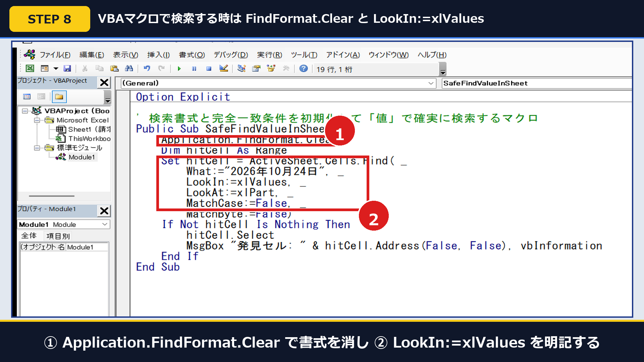Viewport: 644px width, 362px height.
Task: Collapse the 標準モジュール folder node
Action: [x=37, y=148]
